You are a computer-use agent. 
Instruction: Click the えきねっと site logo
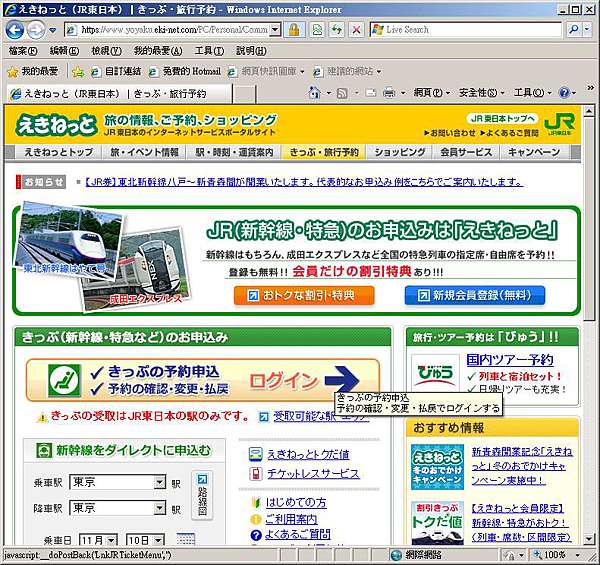(x=56, y=125)
